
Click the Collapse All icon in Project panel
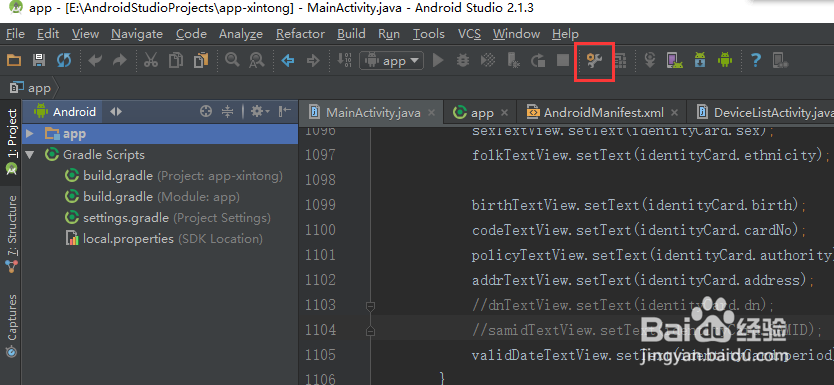(228, 111)
